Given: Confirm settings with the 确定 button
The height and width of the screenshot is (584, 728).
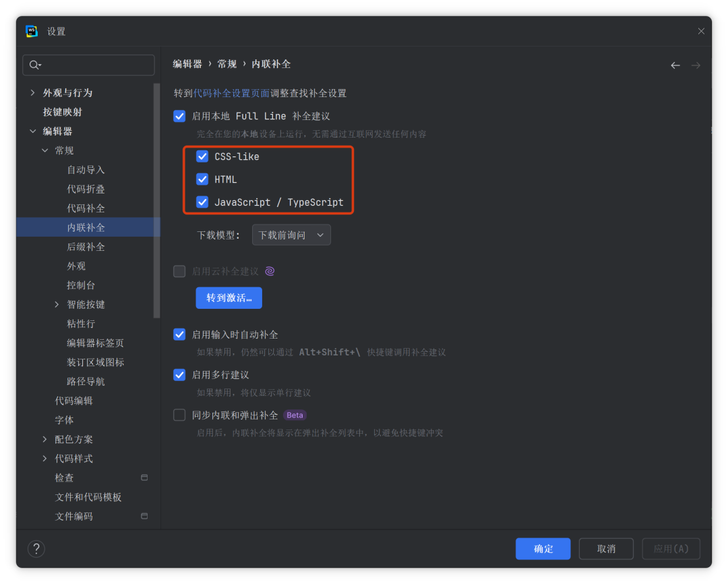Looking at the screenshot, I should (x=543, y=548).
